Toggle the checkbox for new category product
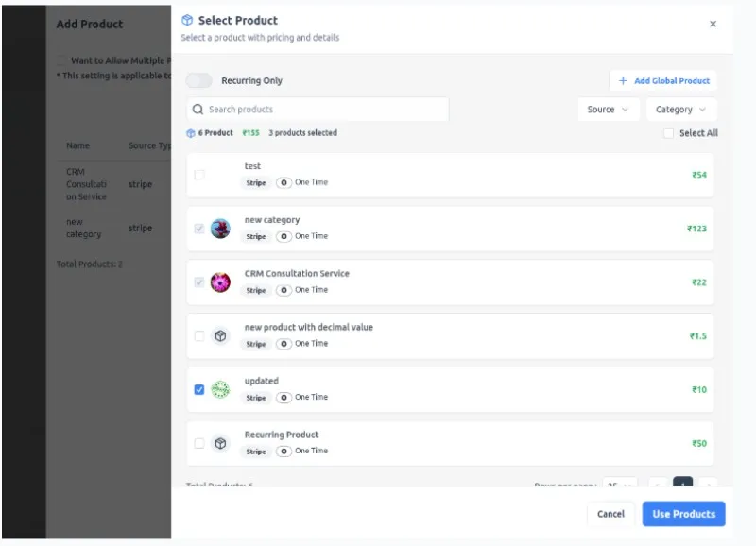 pyautogui.click(x=199, y=229)
